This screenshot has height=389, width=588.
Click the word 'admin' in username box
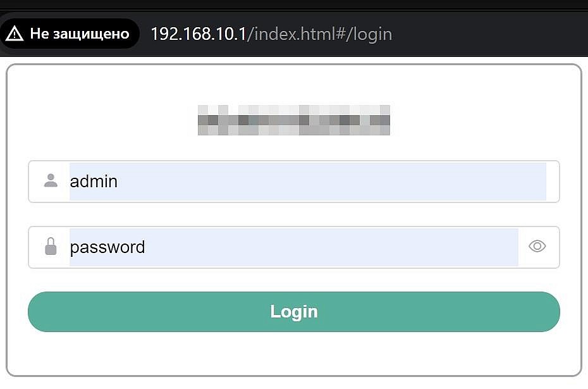pos(94,182)
